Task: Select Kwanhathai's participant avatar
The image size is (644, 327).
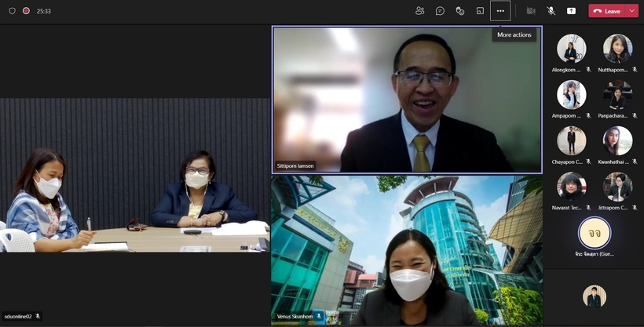Action: [x=617, y=141]
